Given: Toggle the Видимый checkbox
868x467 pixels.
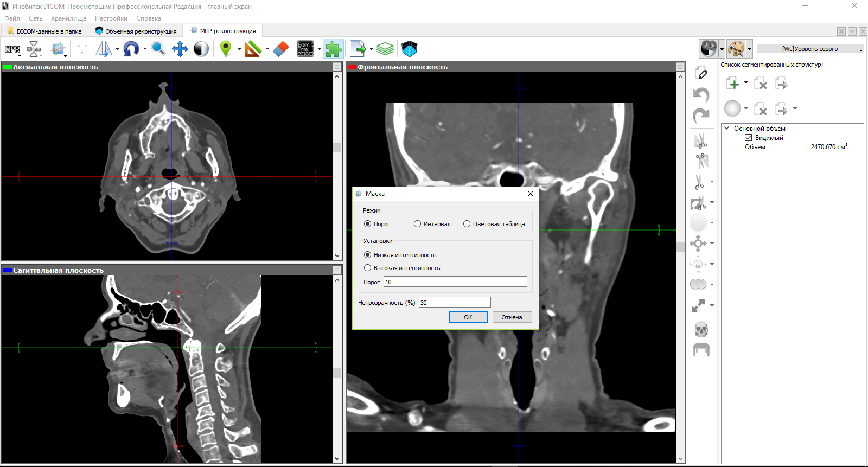Looking at the screenshot, I should click(748, 138).
